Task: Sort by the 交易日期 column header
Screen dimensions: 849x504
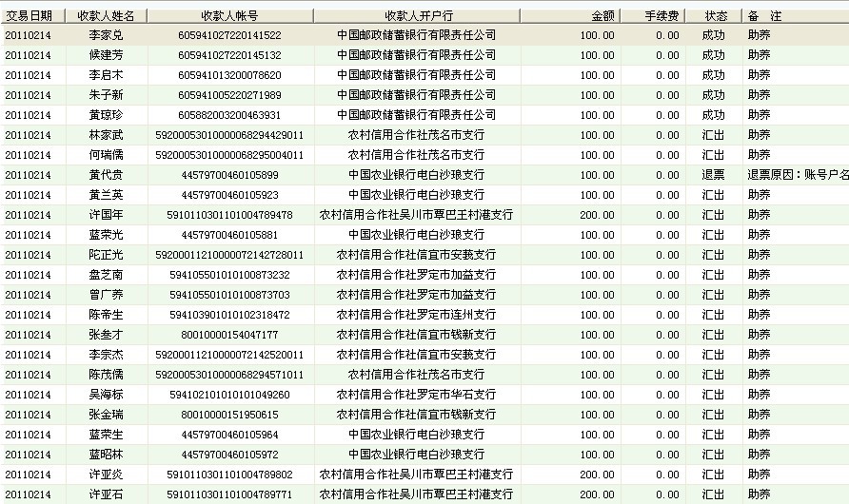Action: coord(32,15)
